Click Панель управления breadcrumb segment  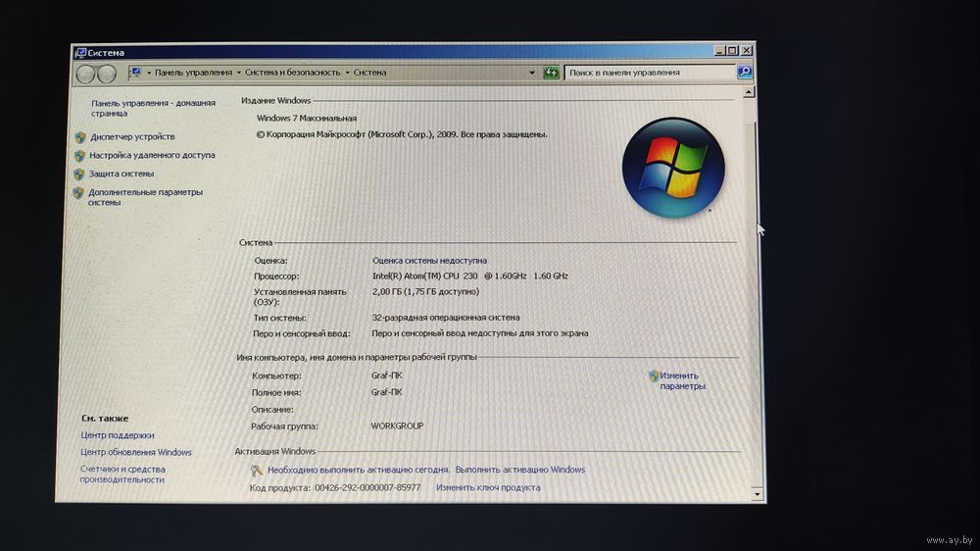(x=193, y=73)
